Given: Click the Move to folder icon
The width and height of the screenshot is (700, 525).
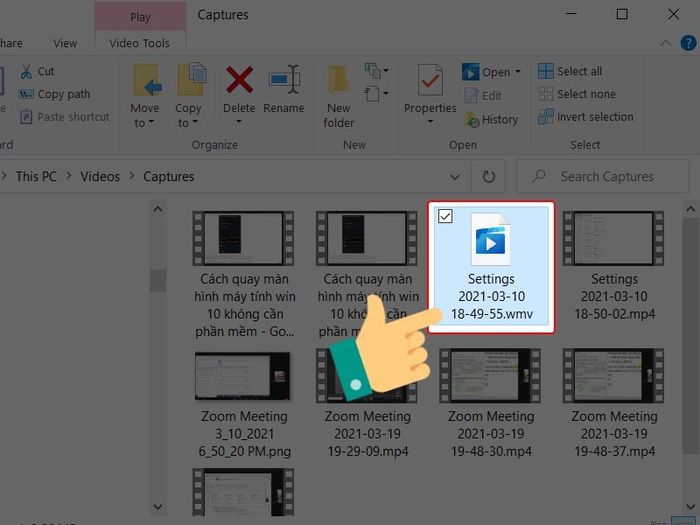Looking at the screenshot, I should pyautogui.click(x=147, y=80).
